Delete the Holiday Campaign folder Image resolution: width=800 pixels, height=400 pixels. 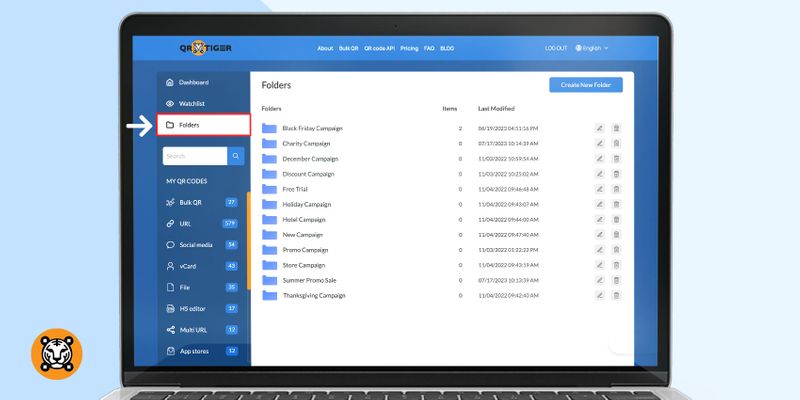616,205
